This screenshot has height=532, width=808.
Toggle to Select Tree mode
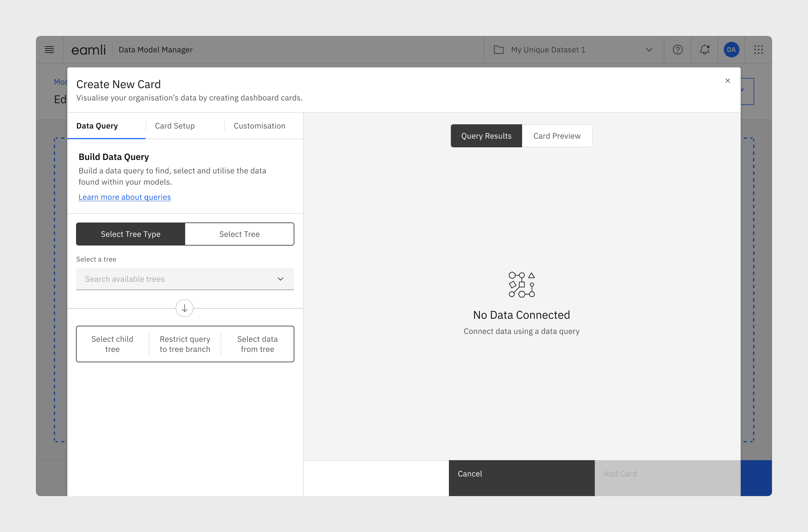click(x=239, y=234)
